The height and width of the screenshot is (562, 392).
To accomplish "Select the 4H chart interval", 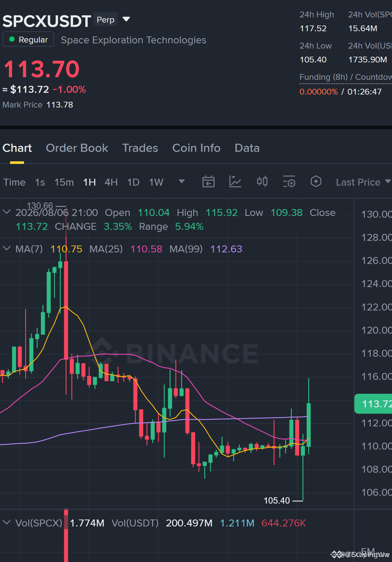I will coord(111,182).
